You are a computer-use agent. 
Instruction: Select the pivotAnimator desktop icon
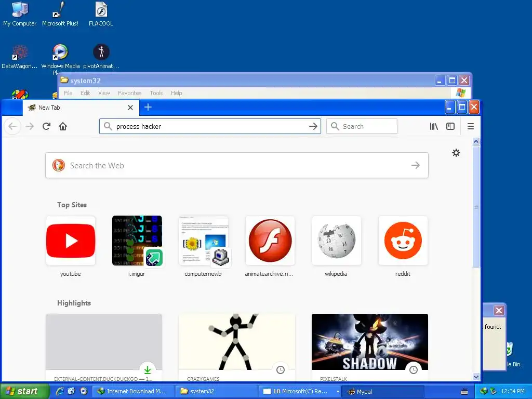pos(101,57)
